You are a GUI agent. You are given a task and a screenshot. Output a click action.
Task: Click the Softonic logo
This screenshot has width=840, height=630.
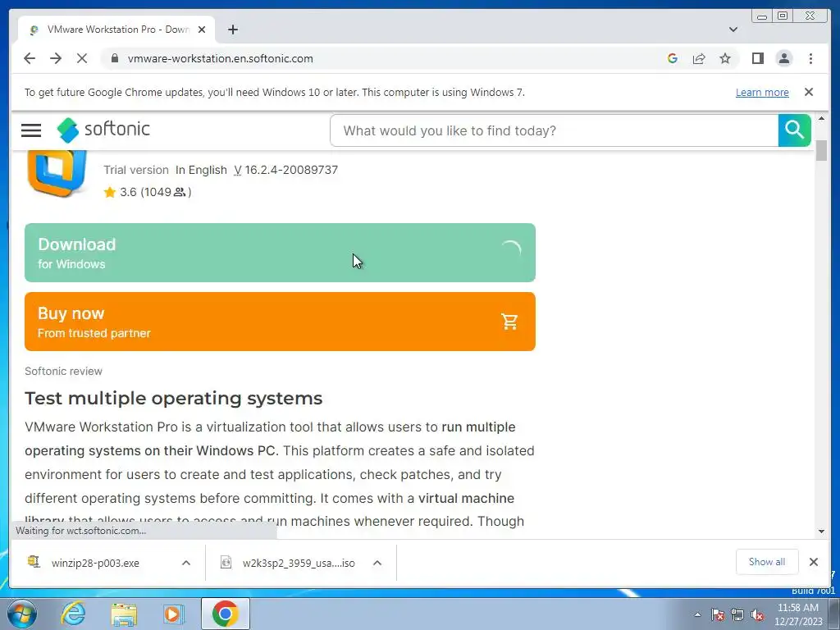coord(103,130)
